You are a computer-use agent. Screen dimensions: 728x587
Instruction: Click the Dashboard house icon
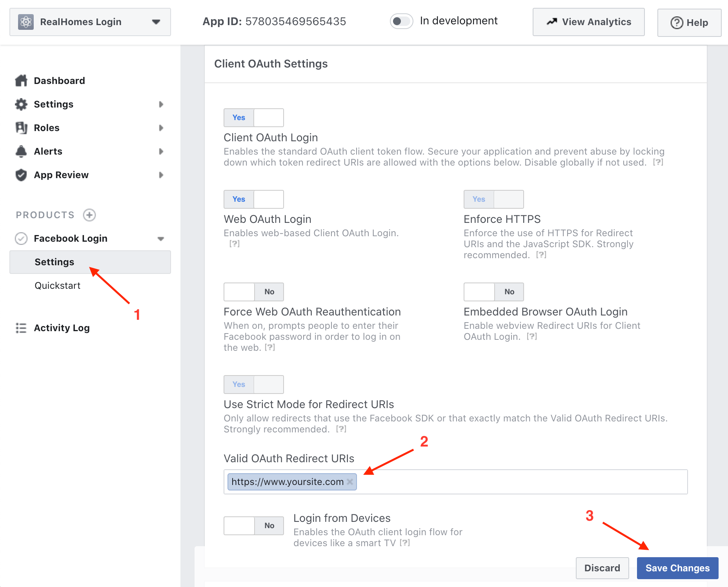click(x=21, y=81)
